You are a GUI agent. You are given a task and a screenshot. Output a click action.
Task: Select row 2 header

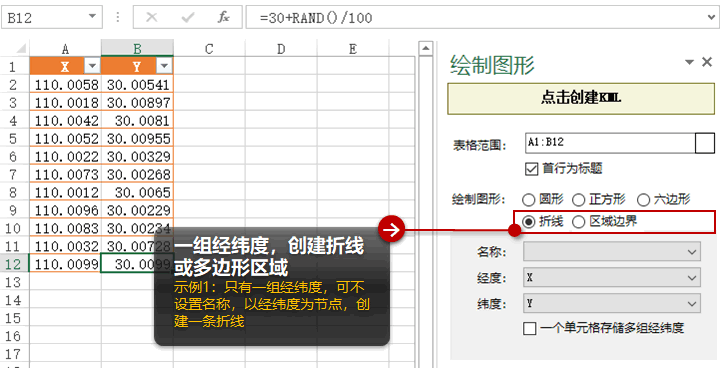point(14,85)
